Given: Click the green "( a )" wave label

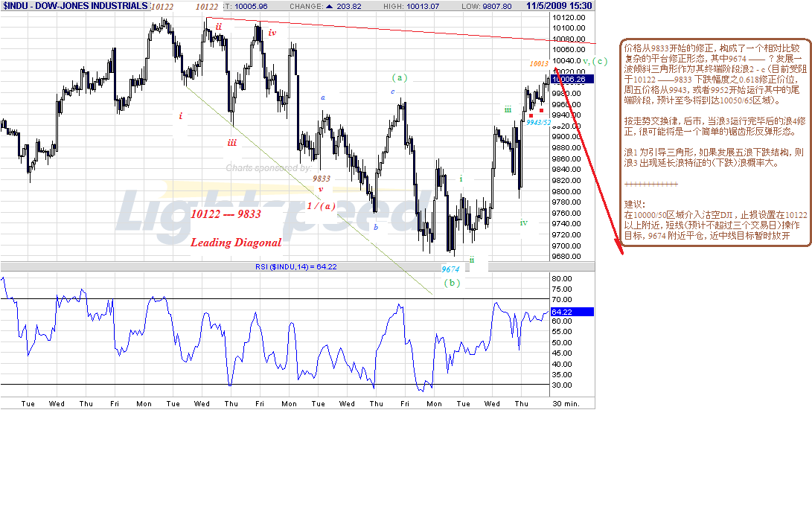Looking at the screenshot, I should pos(399,77).
